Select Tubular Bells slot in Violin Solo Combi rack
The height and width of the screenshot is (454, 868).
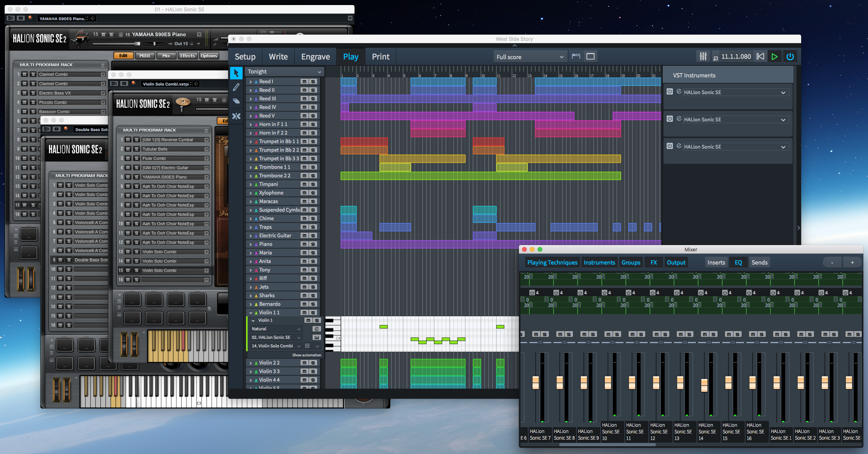175,149
